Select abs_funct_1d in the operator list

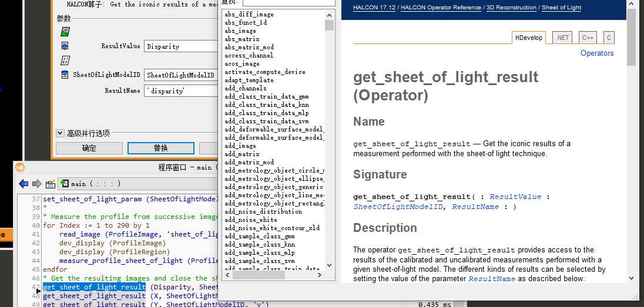(x=246, y=22)
